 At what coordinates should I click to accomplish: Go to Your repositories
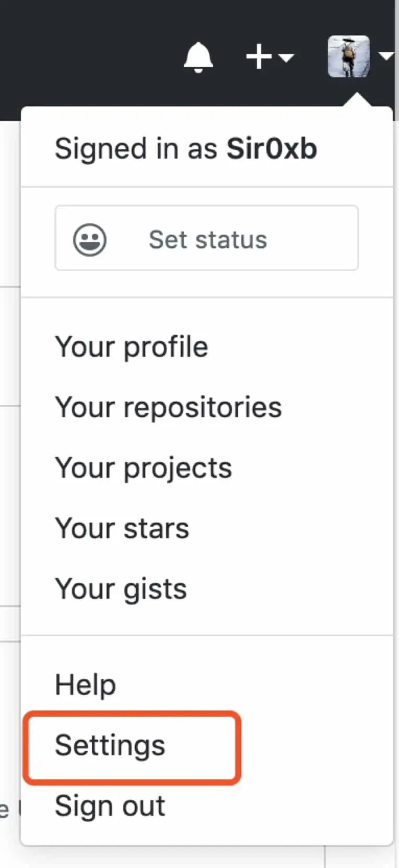tap(168, 407)
